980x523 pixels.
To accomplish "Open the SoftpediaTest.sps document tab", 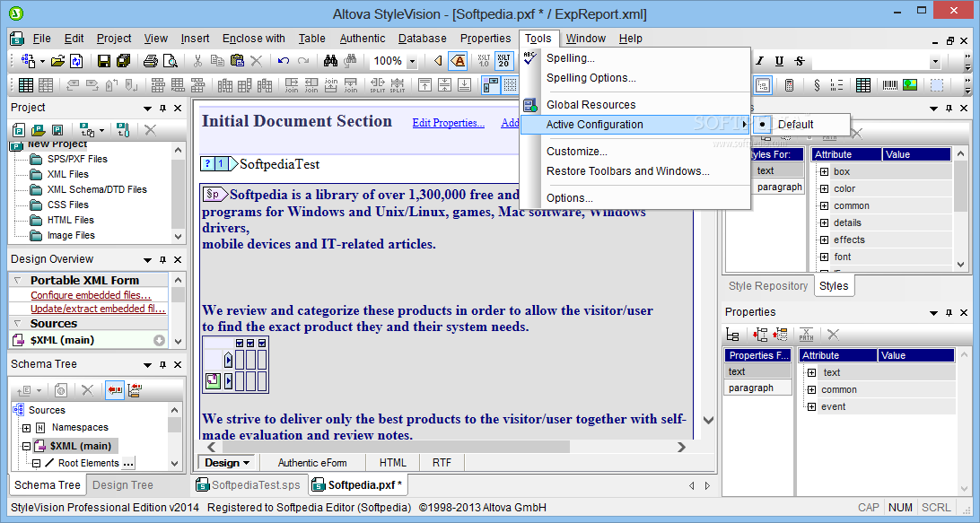I will pos(248,485).
